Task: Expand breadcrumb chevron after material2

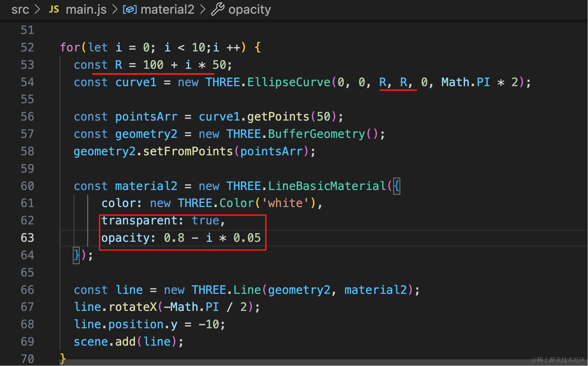Action: tap(202, 9)
